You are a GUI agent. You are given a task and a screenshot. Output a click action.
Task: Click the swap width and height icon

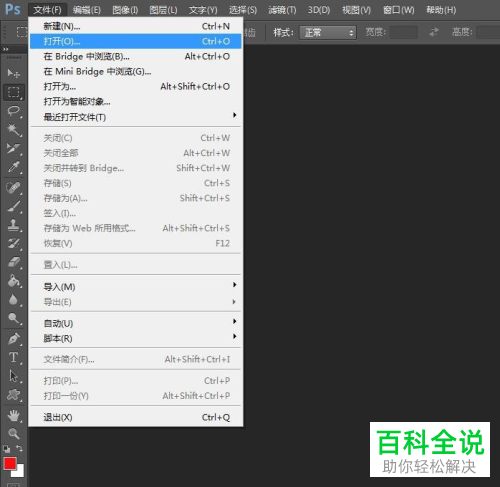tap(434, 32)
